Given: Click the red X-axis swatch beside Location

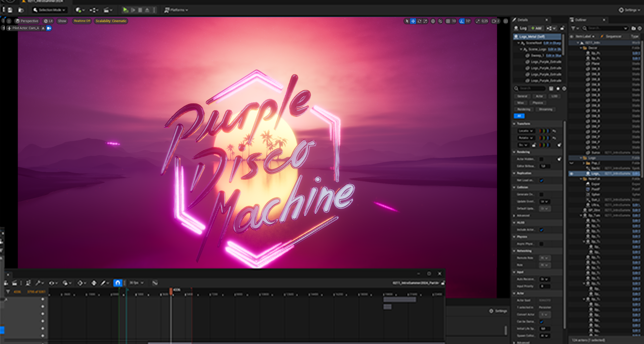Looking at the screenshot, I should (x=540, y=131).
